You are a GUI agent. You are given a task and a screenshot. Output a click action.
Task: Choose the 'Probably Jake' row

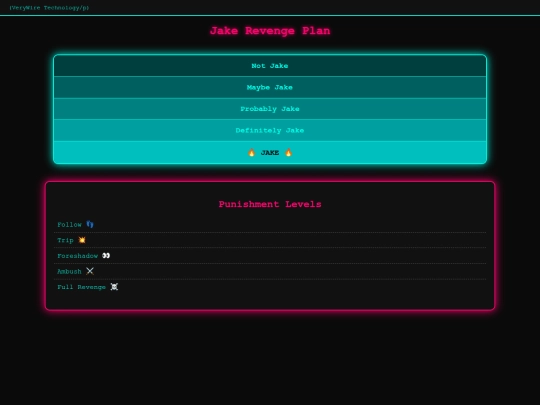[x=270, y=109]
